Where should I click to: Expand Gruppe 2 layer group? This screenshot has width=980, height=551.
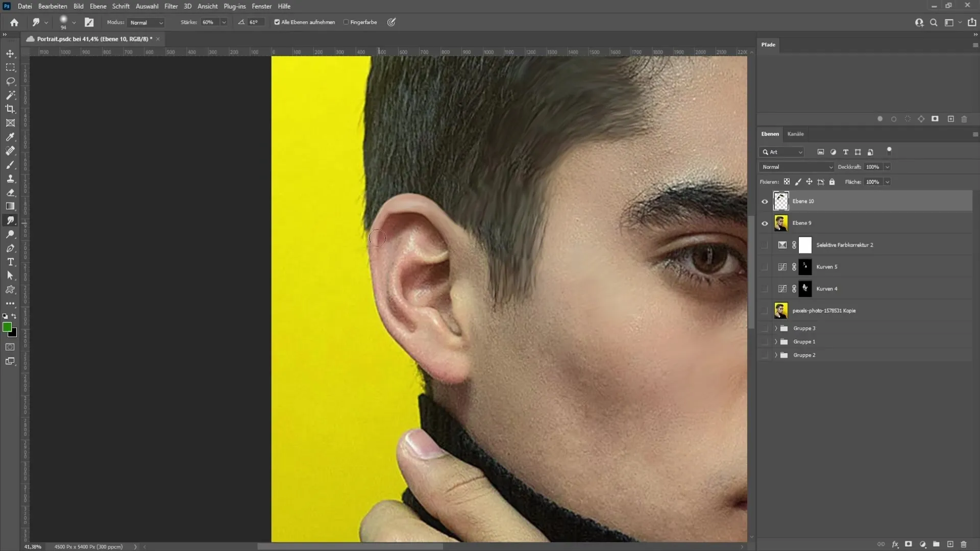pyautogui.click(x=775, y=355)
